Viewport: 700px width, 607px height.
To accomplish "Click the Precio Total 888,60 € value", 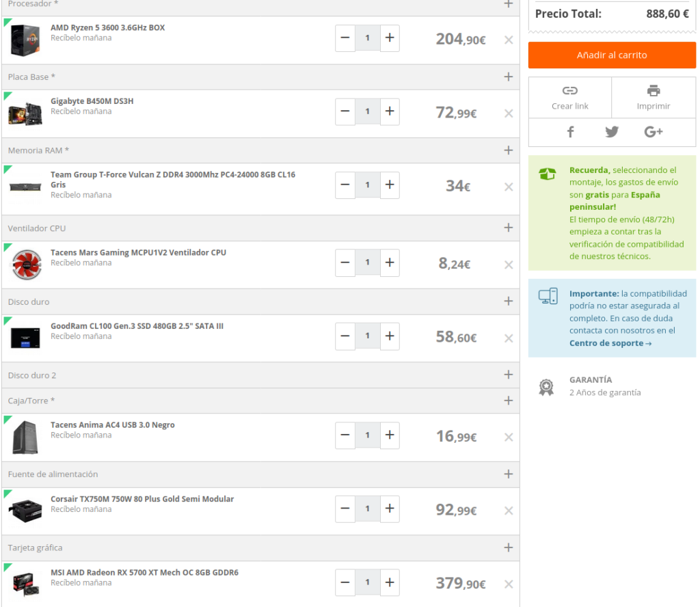I will (x=667, y=14).
